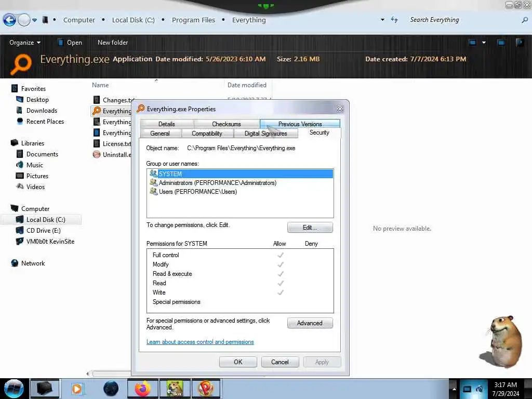Open the Music library
The width and height of the screenshot is (532, 399).
tap(35, 165)
